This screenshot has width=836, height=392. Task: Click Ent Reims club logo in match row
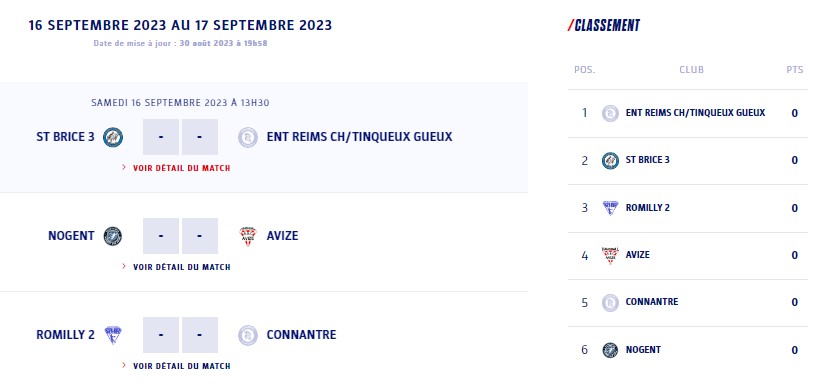[x=248, y=137]
